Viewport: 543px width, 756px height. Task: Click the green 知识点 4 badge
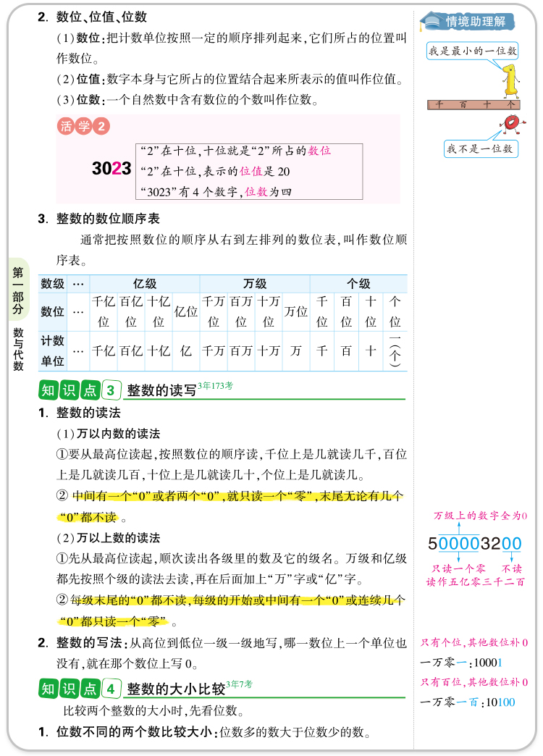(x=80, y=689)
